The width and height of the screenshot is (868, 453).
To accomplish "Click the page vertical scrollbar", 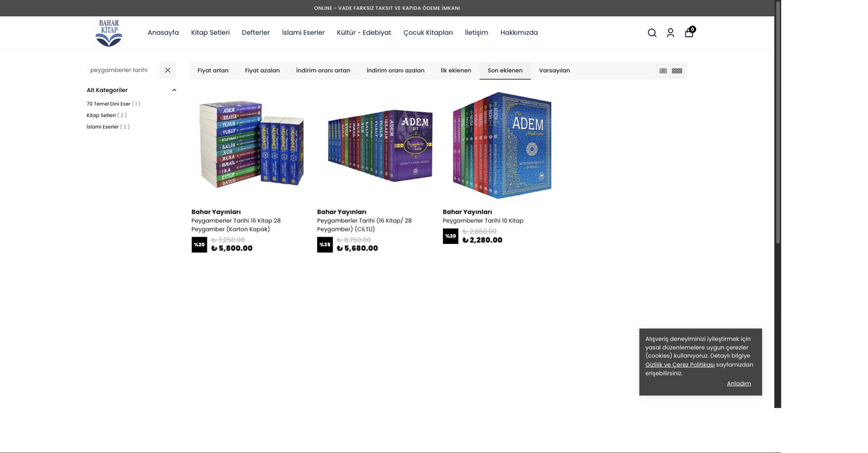I will 778,123.
